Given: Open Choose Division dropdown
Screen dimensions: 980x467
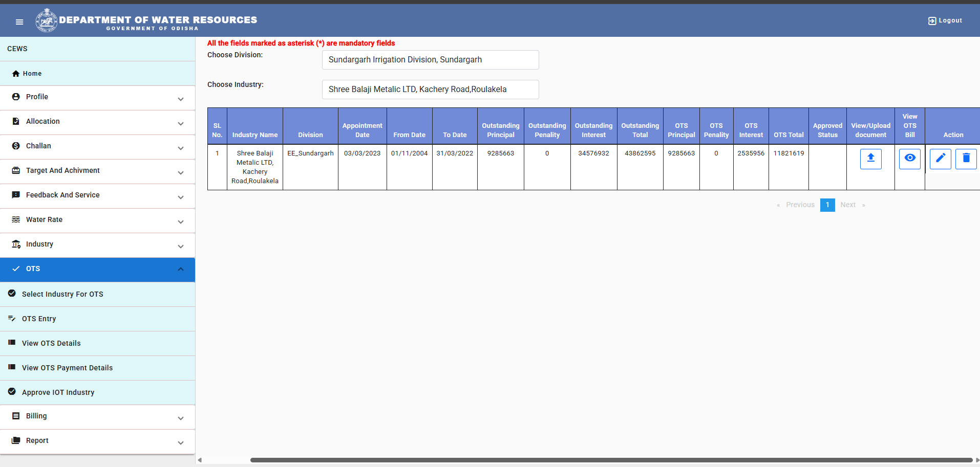Looking at the screenshot, I should coord(430,60).
